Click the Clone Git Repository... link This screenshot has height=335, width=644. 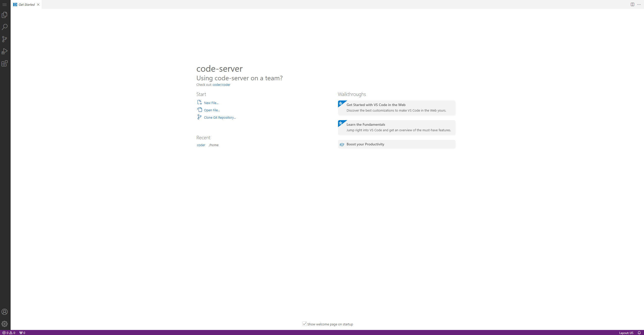(x=220, y=117)
